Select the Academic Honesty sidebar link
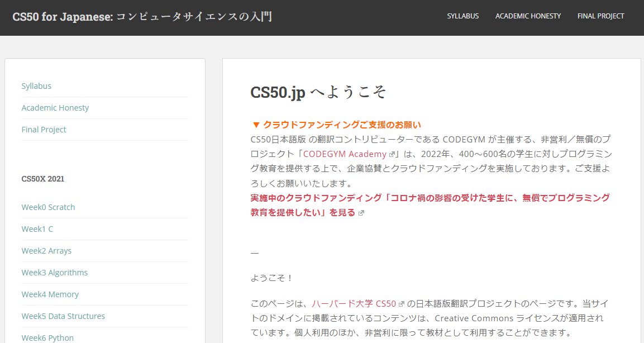Screen dimensions: 644x343 55,108
